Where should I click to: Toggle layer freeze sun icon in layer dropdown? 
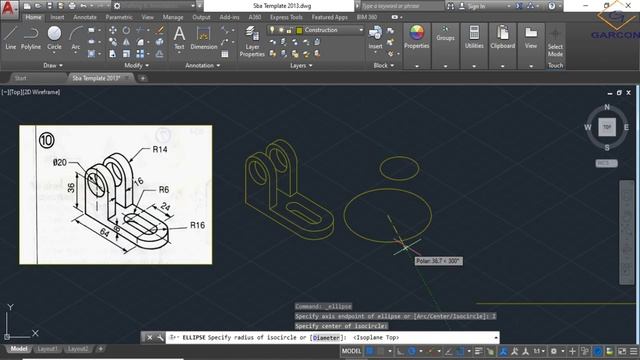coord(281,30)
